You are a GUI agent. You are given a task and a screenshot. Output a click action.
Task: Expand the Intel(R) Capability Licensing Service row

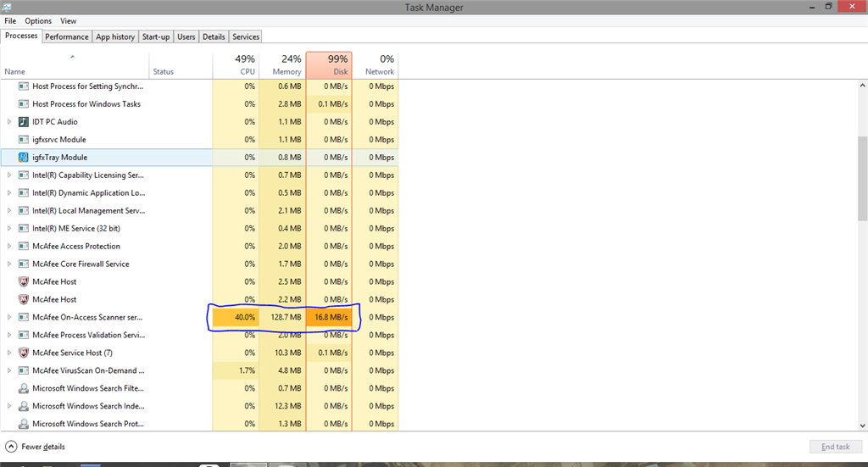tap(8, 175)
